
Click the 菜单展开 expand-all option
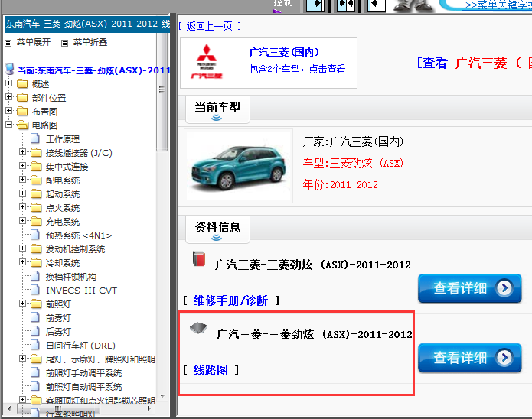34,42
